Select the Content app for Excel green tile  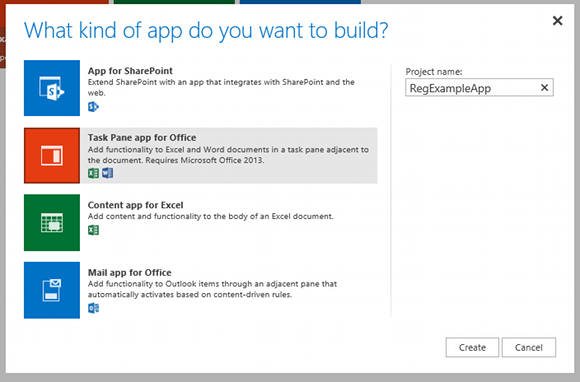[x=52, y=223]
